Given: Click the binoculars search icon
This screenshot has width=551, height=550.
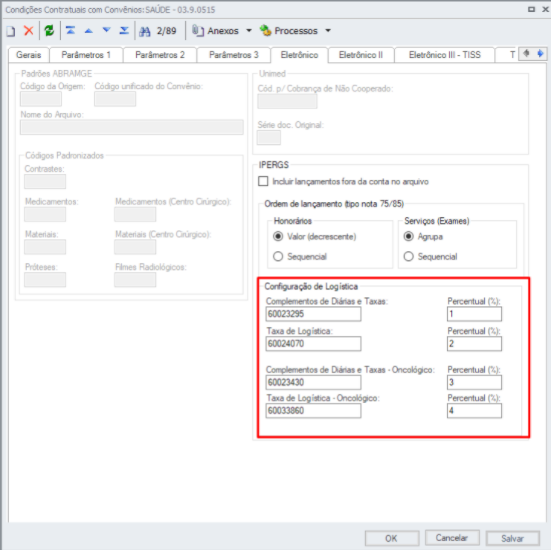Looking at the screenshot, I should 145,31.
